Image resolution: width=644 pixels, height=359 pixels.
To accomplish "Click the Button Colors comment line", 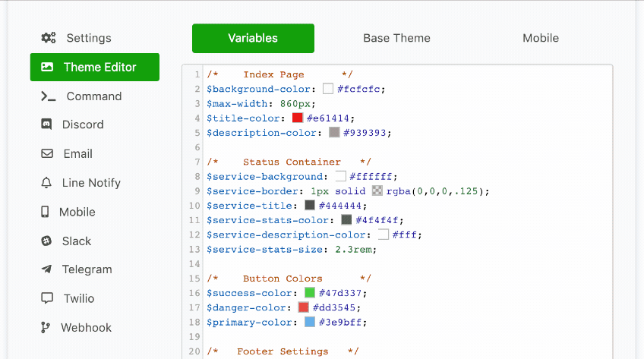I will (289, 279).
